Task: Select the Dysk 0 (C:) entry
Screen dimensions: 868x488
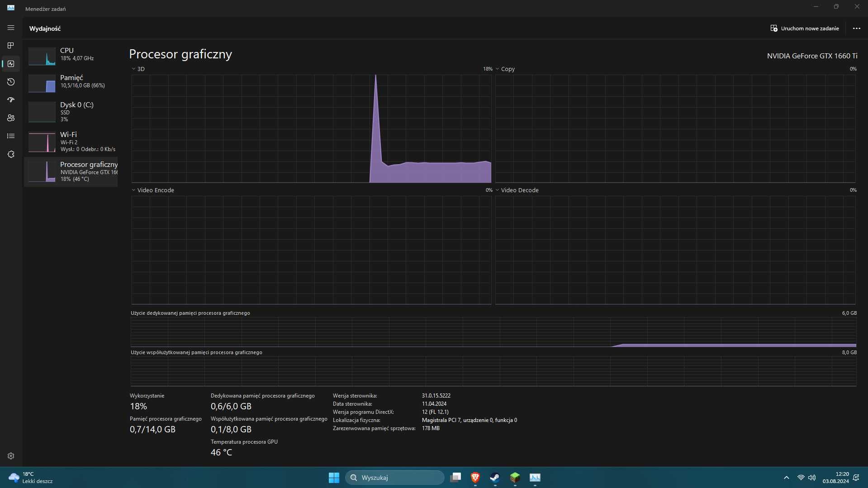Action: point(71,112)
